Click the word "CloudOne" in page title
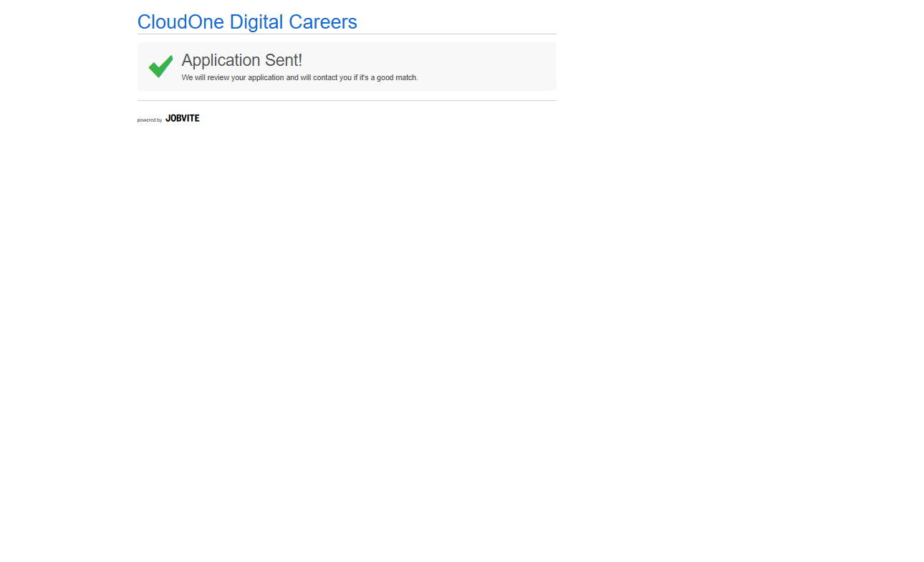This screenshot has height=562, width=924. point(181,22)
